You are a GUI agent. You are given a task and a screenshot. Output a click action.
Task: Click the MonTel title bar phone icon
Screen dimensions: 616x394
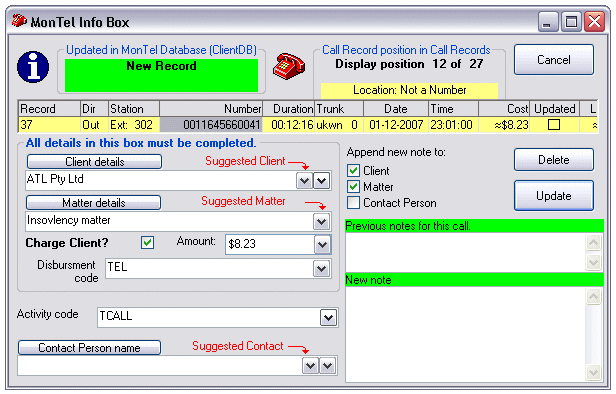(19, 21)
